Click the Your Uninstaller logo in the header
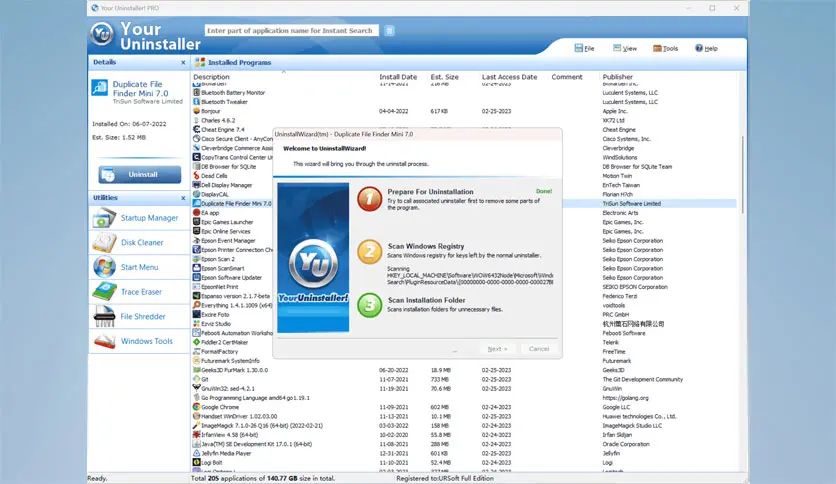This screenshot has height=484, width=836. (x=101, y=34)
